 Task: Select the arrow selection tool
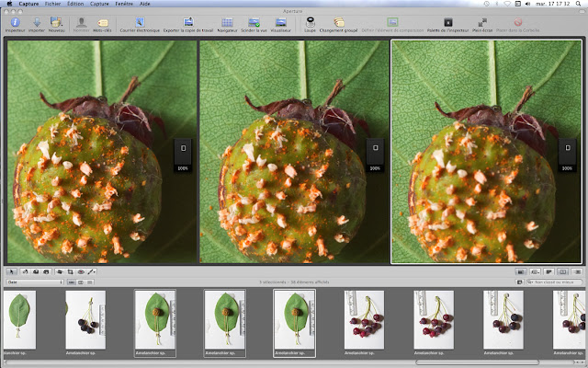click(x=12, y=271)
